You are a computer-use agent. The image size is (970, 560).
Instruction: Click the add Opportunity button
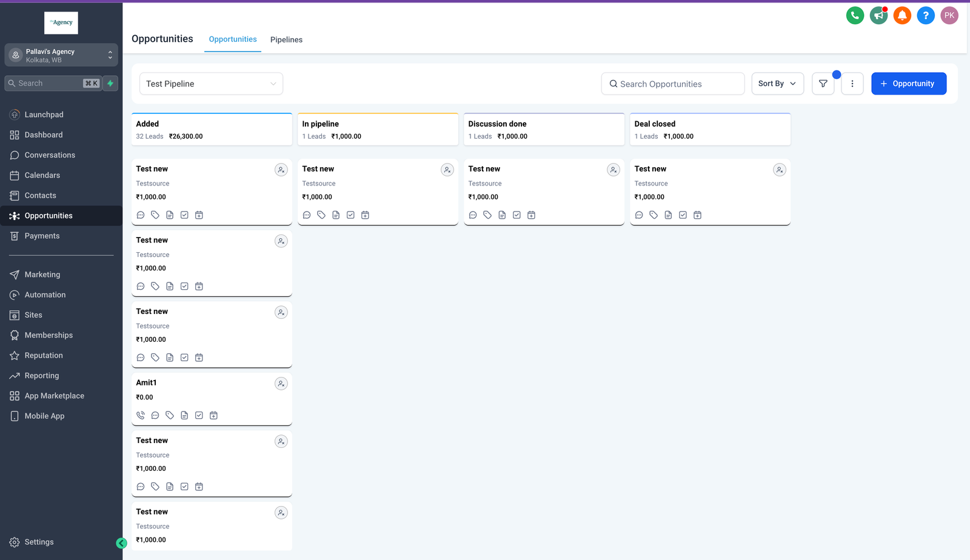(x=908, y=84)
